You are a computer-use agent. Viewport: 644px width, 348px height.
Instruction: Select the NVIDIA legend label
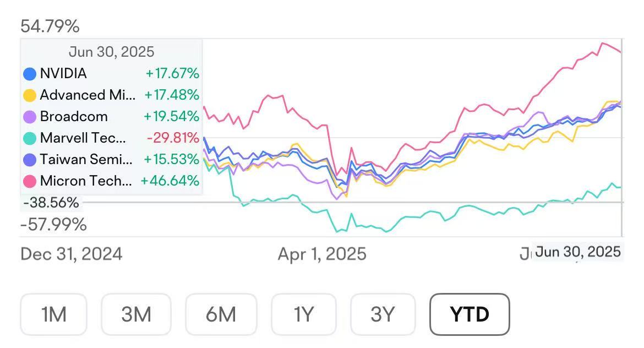[x=63, y=74]
